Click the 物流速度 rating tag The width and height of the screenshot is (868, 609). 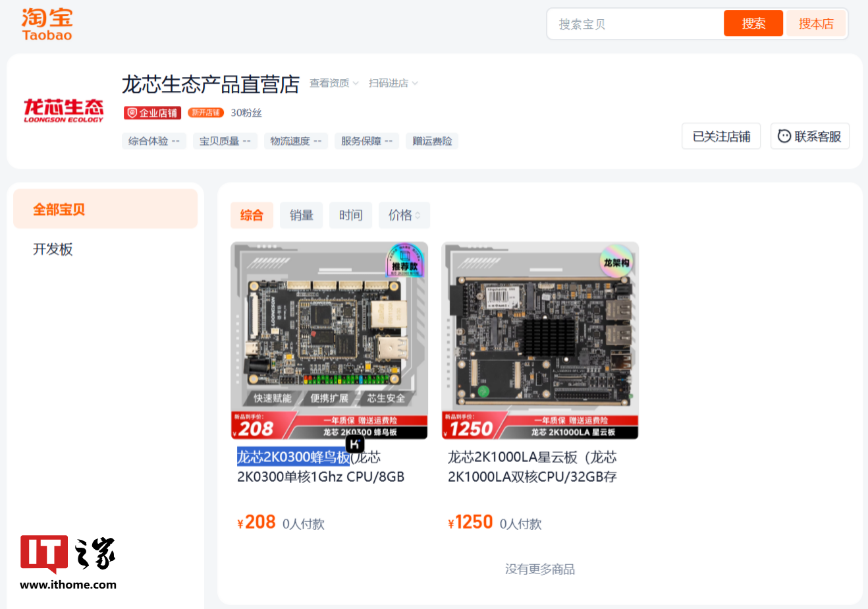tap(296, 141)
